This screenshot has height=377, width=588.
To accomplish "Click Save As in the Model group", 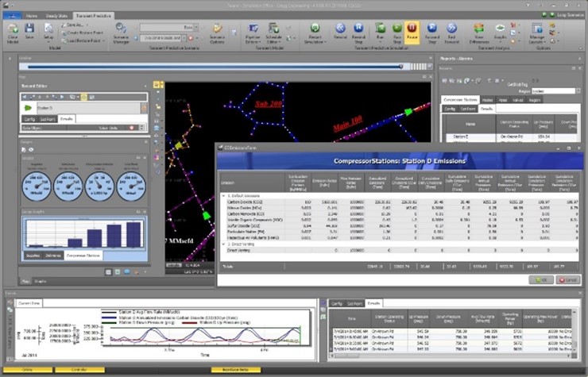I will click(75, 25).
